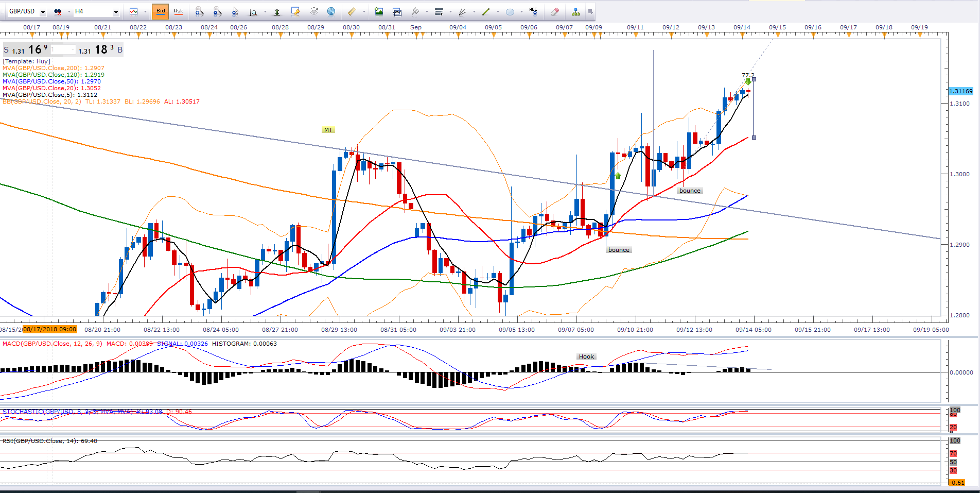Click the ABC text label tool
Image resolution: width=980 pixels, height=493 pixels.
coord(533,11)
